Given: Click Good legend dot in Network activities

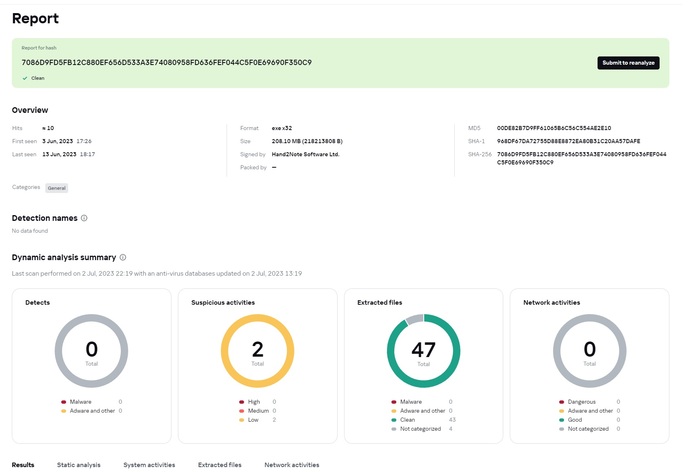Looking at the screenshot, I should [561, 420].
